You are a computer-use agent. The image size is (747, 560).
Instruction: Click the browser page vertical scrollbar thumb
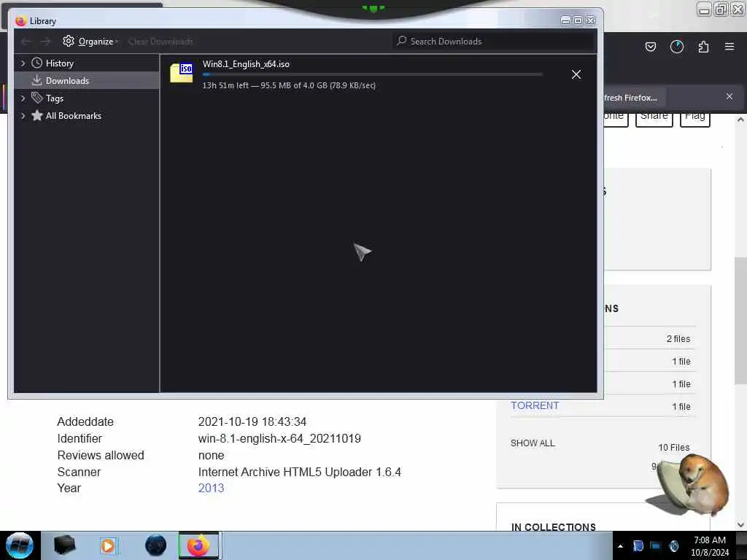click(740, 320)
